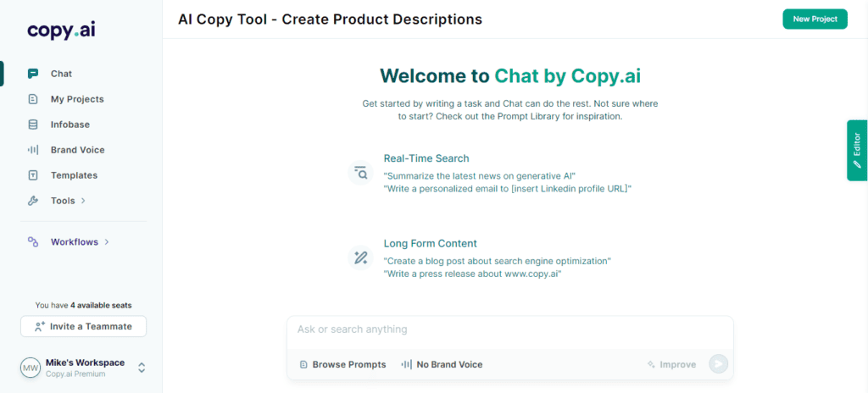The height and width of the screenshot is (393, 868).
Task: Click the Long Form Content heading
Action: pyautogui.click(x=430, y=244)
